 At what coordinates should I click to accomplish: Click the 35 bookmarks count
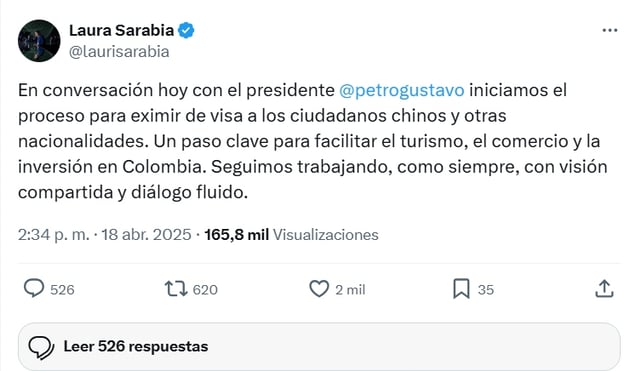tap(486, 290)
